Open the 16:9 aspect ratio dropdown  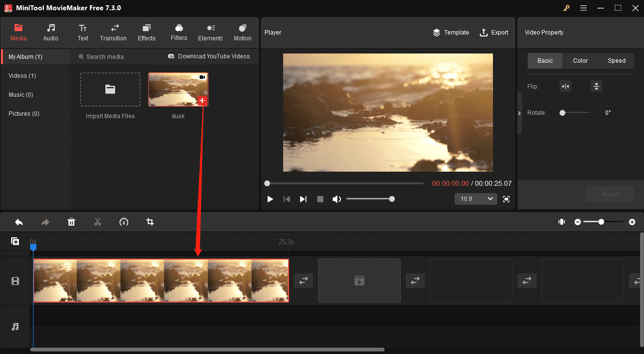click(x=475, y=199)
